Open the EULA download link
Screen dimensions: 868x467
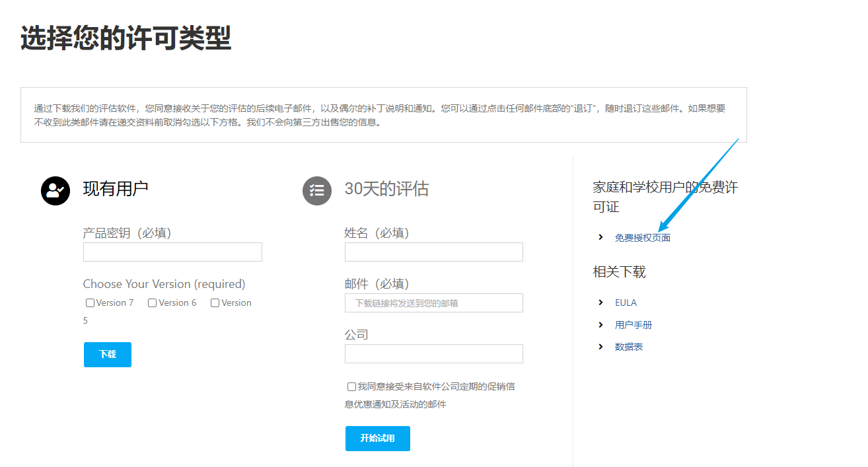[626, 303]
